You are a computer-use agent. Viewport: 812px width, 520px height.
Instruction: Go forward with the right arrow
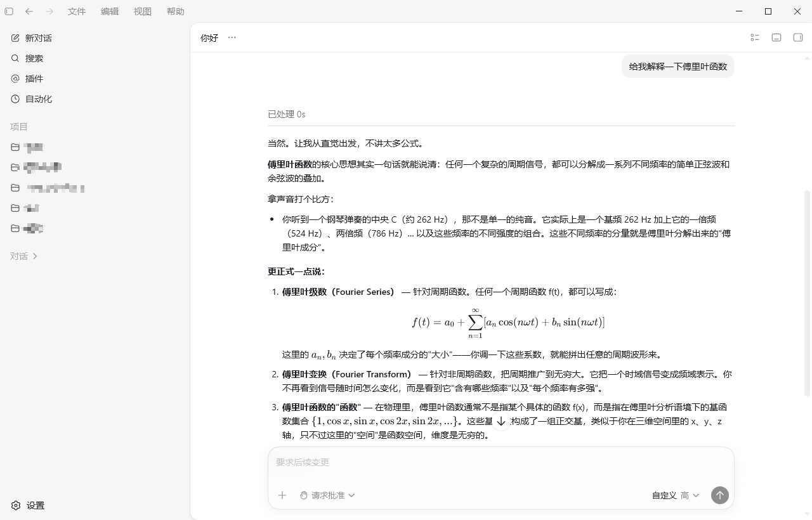(49, 11)
